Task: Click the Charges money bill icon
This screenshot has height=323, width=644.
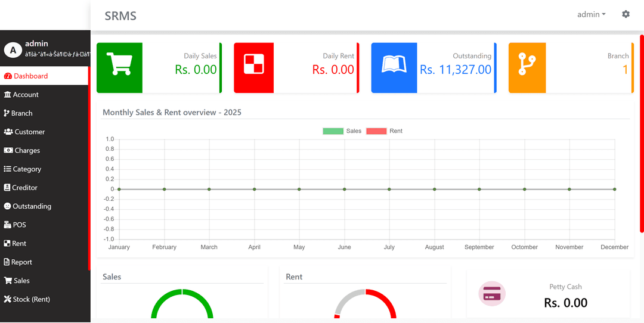Action: tap(8, 150)
